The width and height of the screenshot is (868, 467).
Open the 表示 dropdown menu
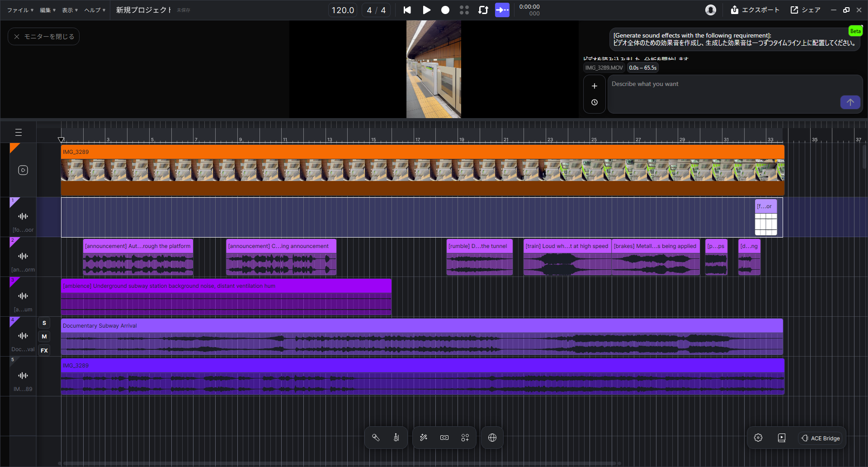pos(70,10)
